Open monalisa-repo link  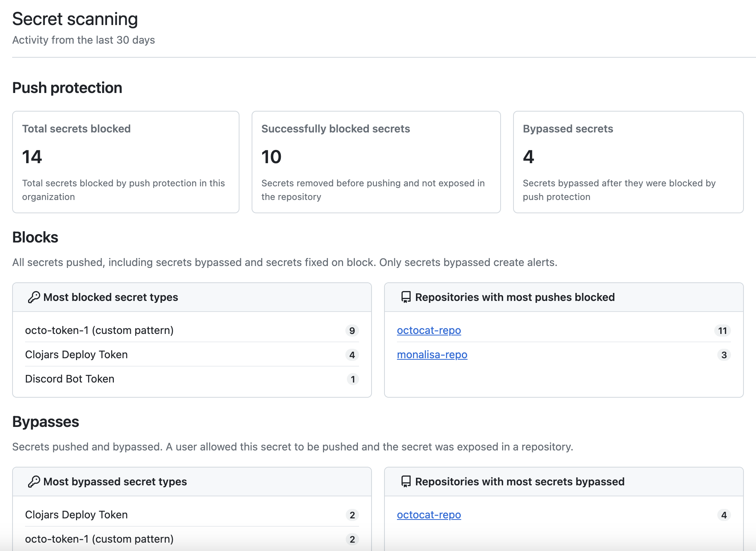point(432,355)
